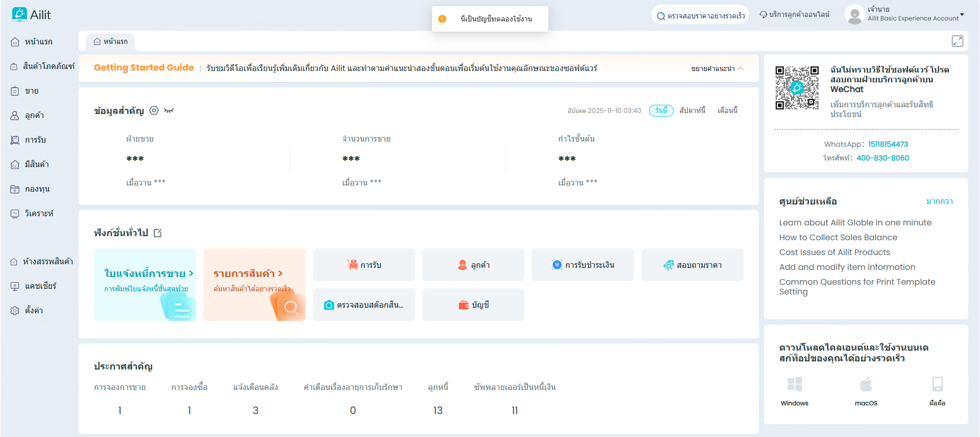Click the macOS download icon
Viewport: 980px width, 437px height.
coord(866,384)
